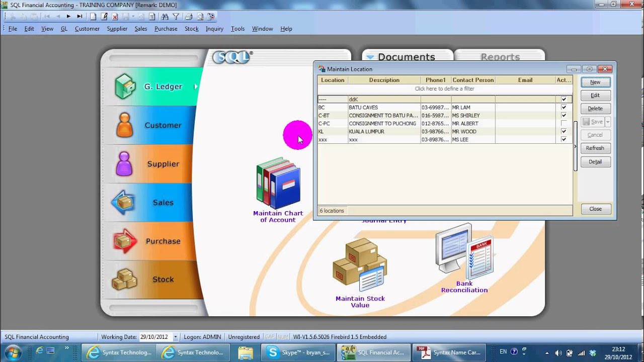
Task: Click the Browse list toolbar icon
Action: coord(152,17)
